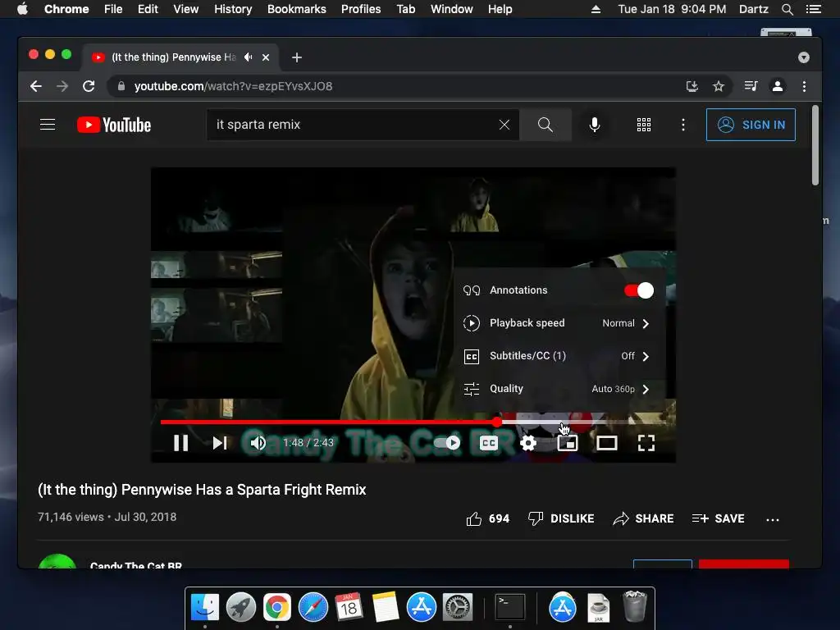SAVE video to playlist
Screen dimensions: 840x630
click(x=718, y=518)
